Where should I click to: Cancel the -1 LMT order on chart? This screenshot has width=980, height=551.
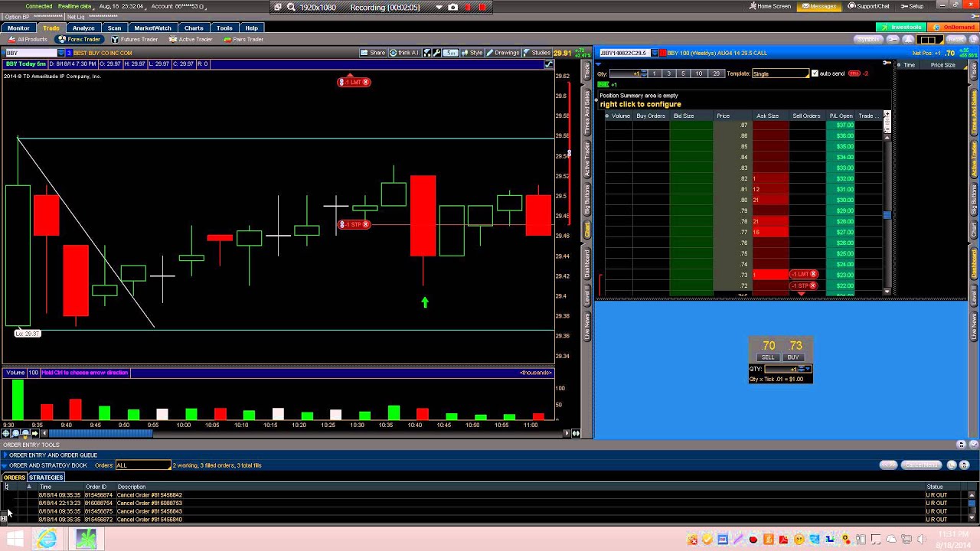(366, 82)
